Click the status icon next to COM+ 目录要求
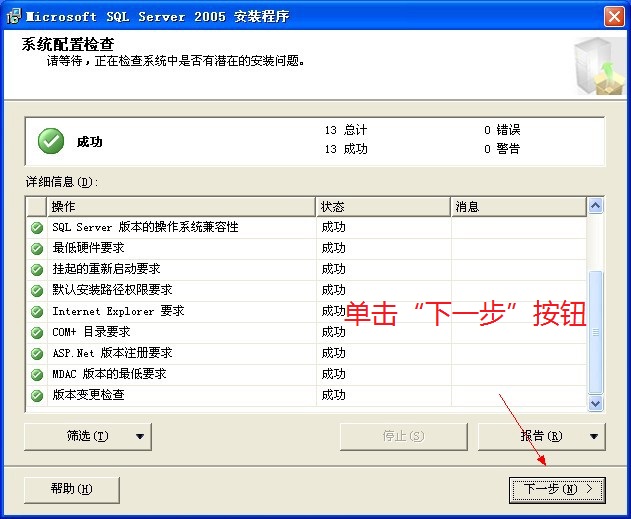The height and width of the screenshot is (519, 631). tap(37, 332)
